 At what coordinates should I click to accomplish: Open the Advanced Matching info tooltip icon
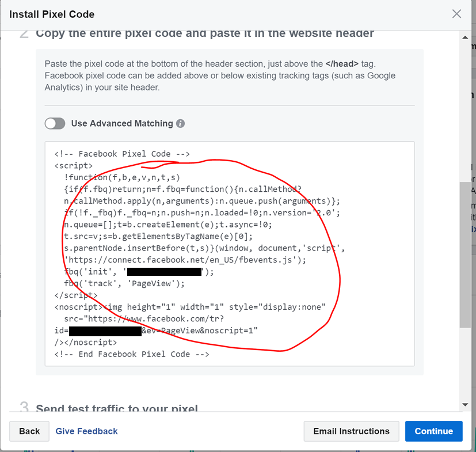click(x=180, y=124)
